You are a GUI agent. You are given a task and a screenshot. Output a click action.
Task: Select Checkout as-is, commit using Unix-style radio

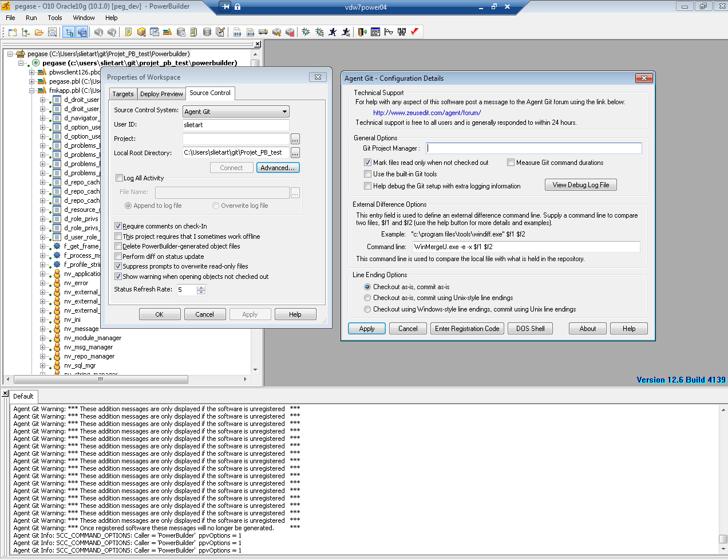click(x=367, y=298)
